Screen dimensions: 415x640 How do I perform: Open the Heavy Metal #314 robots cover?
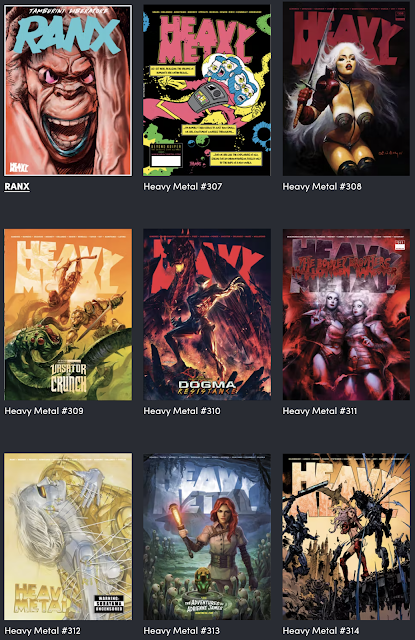tap(346, 536)
